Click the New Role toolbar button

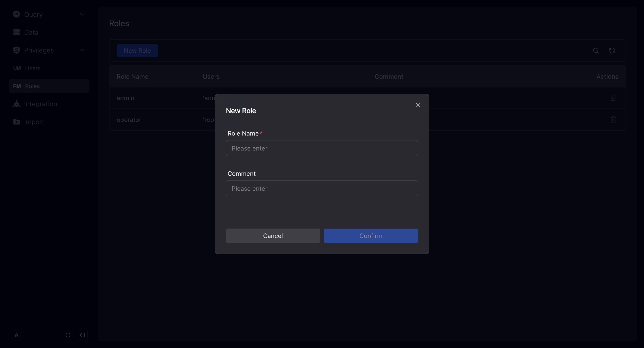coord(137,51)
